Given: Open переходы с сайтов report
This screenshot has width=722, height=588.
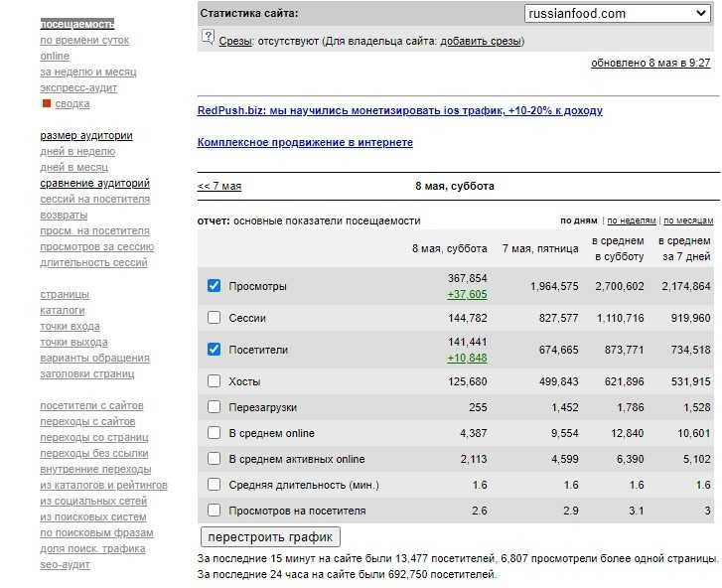Looking at the screenshot, I should point(87,421).
